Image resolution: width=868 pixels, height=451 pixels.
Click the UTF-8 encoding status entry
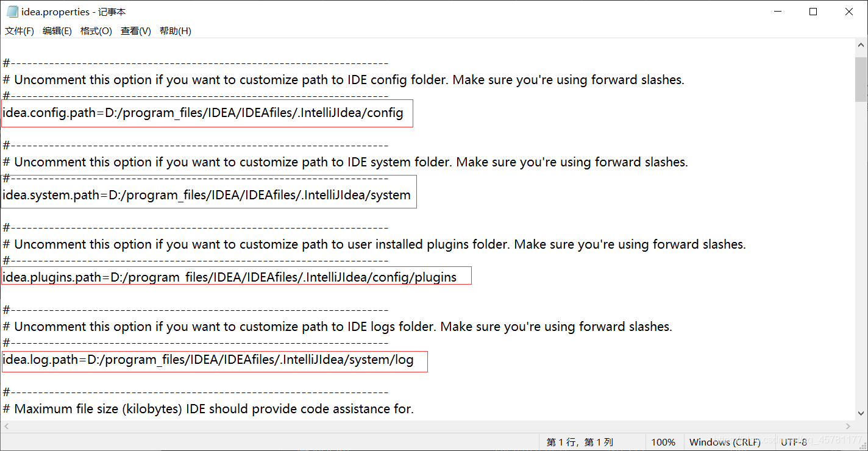point(794,442)
